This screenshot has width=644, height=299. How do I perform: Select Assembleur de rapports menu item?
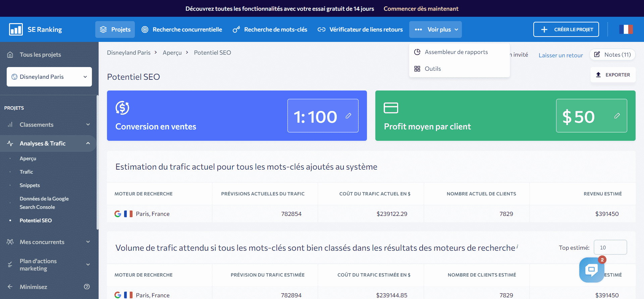click(x=456, y=52)
